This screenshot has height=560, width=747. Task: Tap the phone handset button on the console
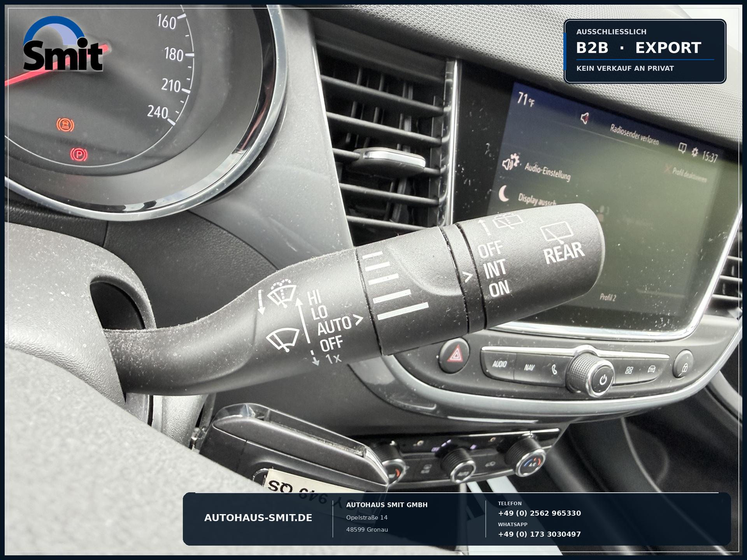click(554, 369)
